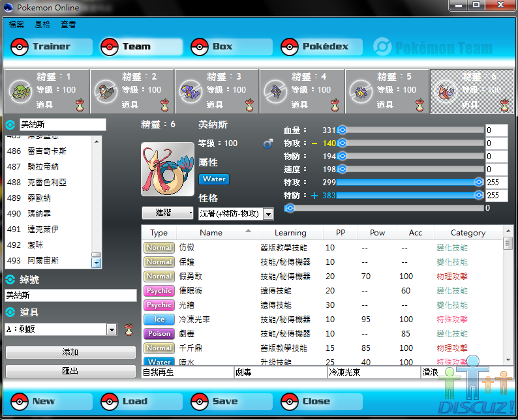Open the Box tab

[231, 47]
